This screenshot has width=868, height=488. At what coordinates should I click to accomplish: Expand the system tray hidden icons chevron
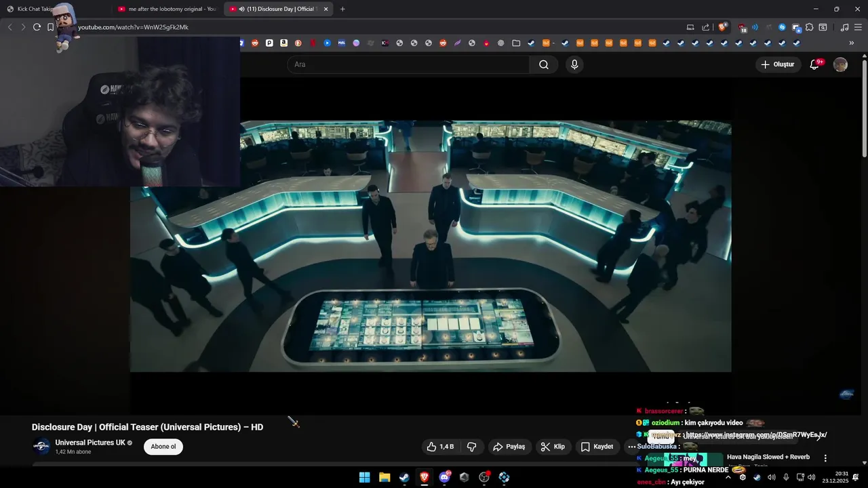(x=728, y=477)
